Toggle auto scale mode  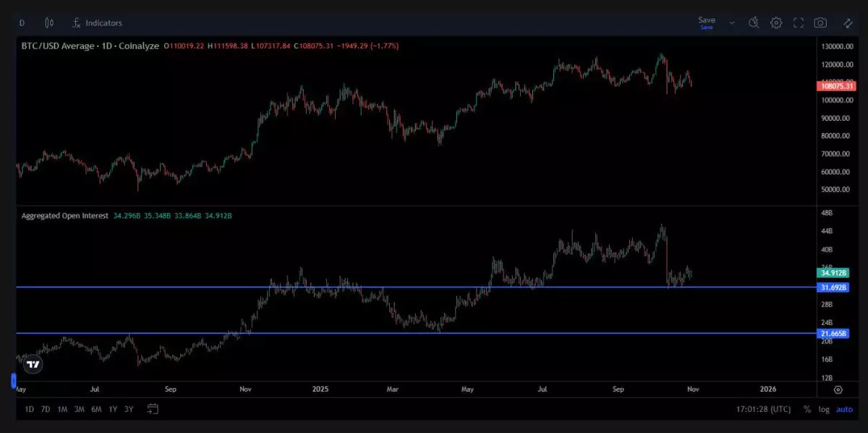pos(844,409)
